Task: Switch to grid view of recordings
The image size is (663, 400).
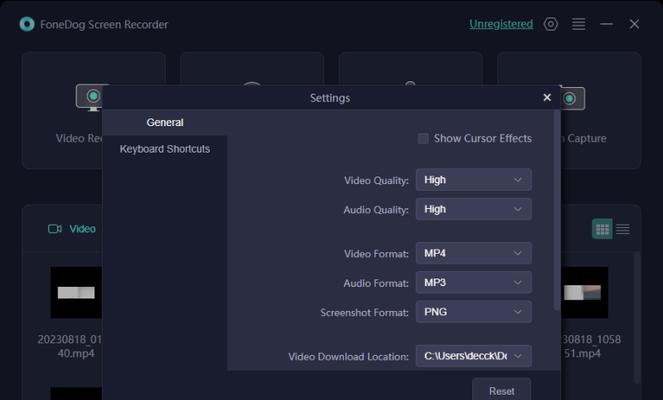Action: point(602,229)
